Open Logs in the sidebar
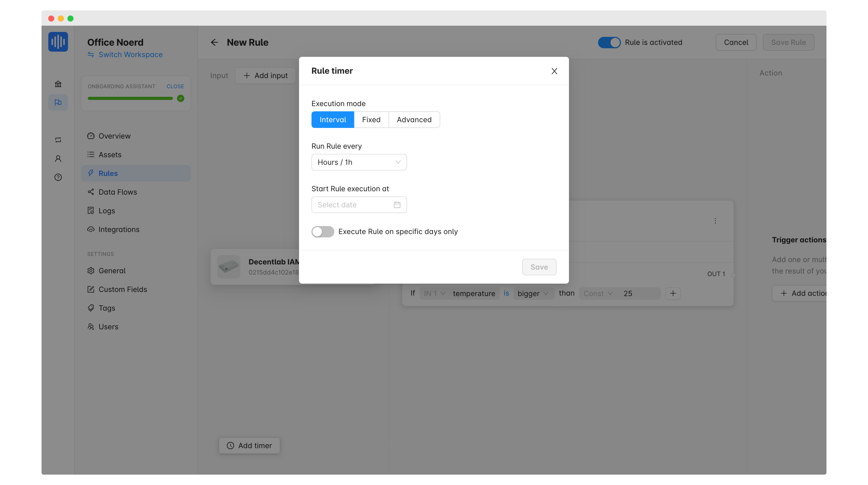Screen dimensions: 868x485 (x=136, y=211)
